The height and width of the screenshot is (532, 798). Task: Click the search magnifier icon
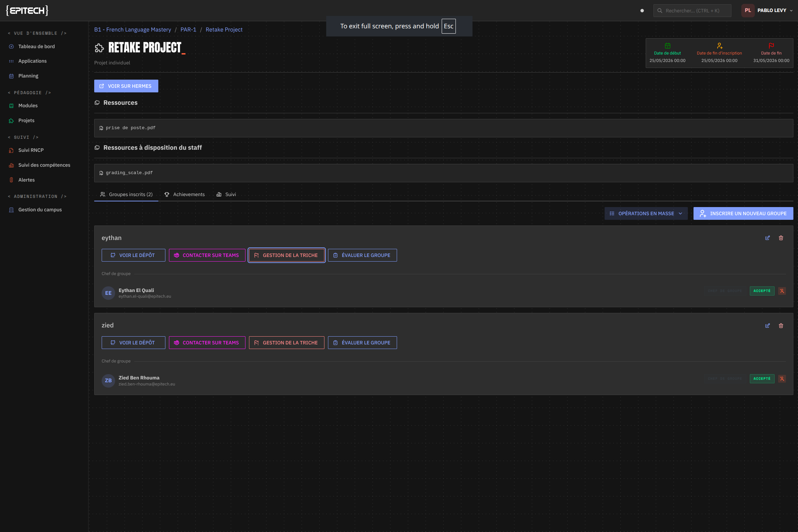660,11
